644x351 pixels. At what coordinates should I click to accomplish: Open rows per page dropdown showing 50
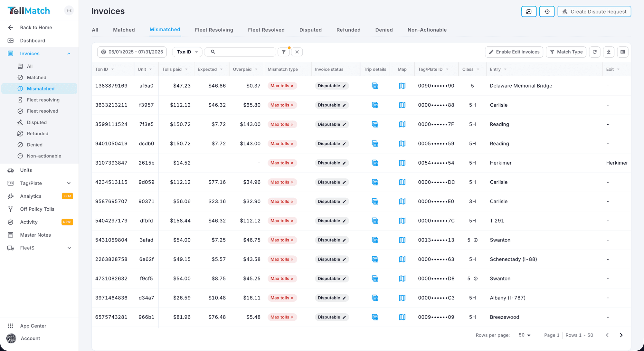pyautogui.click(x=525, y=335)
